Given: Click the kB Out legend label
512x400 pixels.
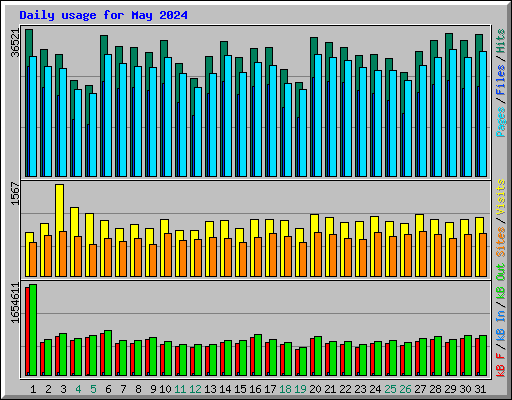Looking at the screenshot, I should click(500, 282).
